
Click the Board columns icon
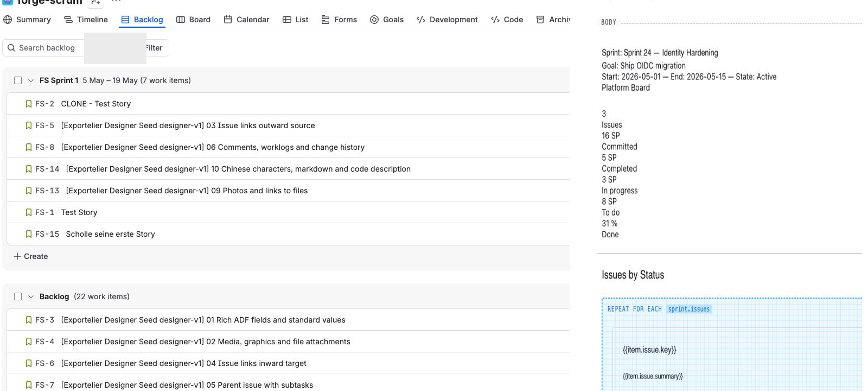[x=181, y=20]
